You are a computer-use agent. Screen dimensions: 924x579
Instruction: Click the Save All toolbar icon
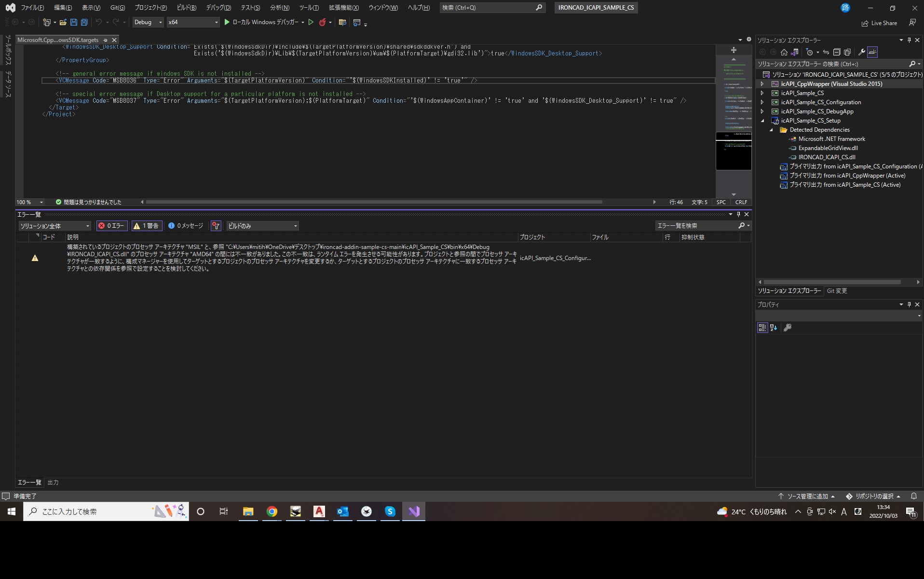[x=84, y=22]
